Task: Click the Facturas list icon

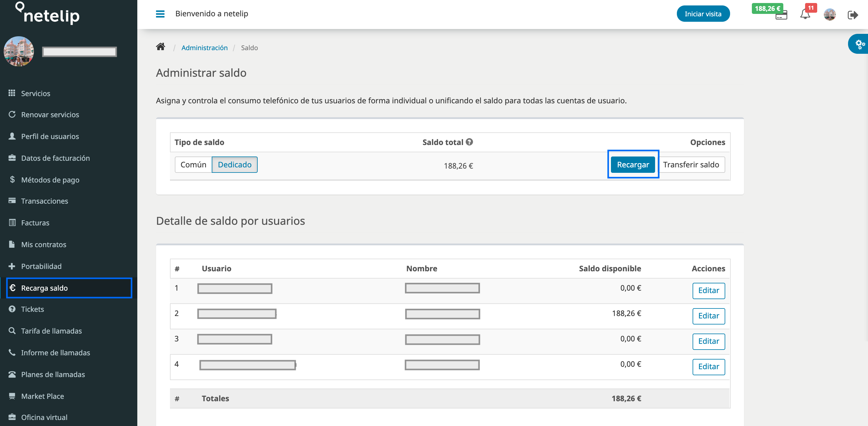Action: pos(12,222)
